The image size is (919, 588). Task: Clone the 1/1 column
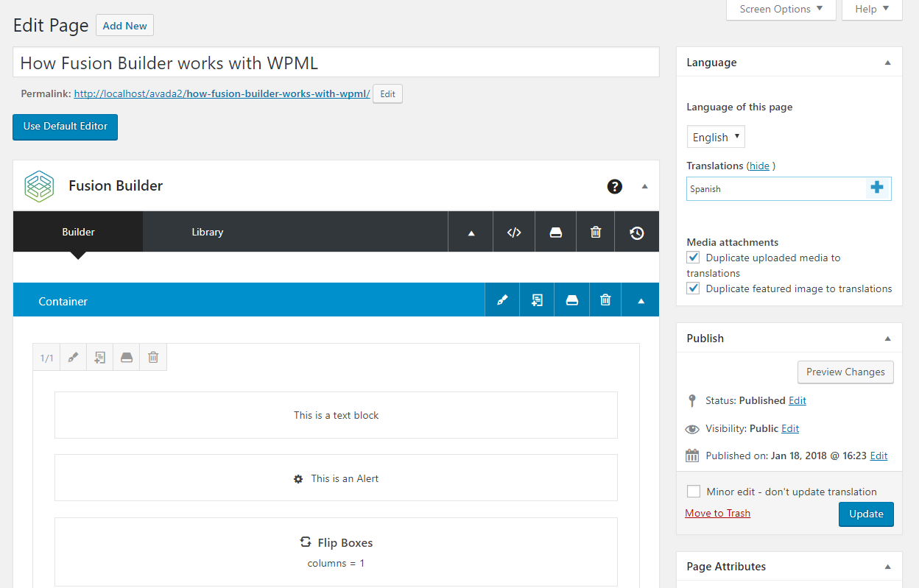click(x=100, y=358)
